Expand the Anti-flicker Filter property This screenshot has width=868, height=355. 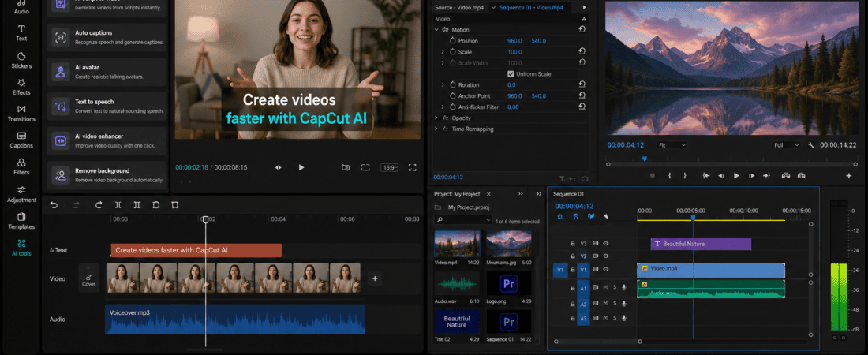[443, 106]
